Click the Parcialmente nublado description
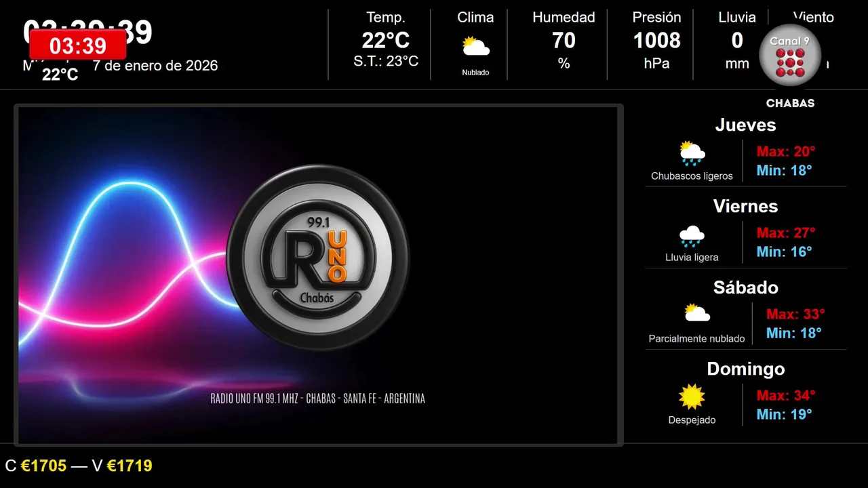868x488 pixels. [x=696, y=339]
